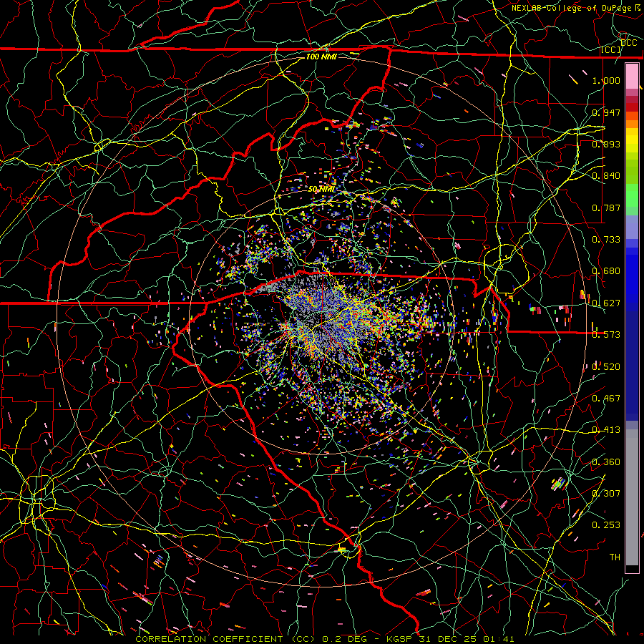Click the 0.680 scale value
This screenshot has height=644, width=644.
point(606,271)
